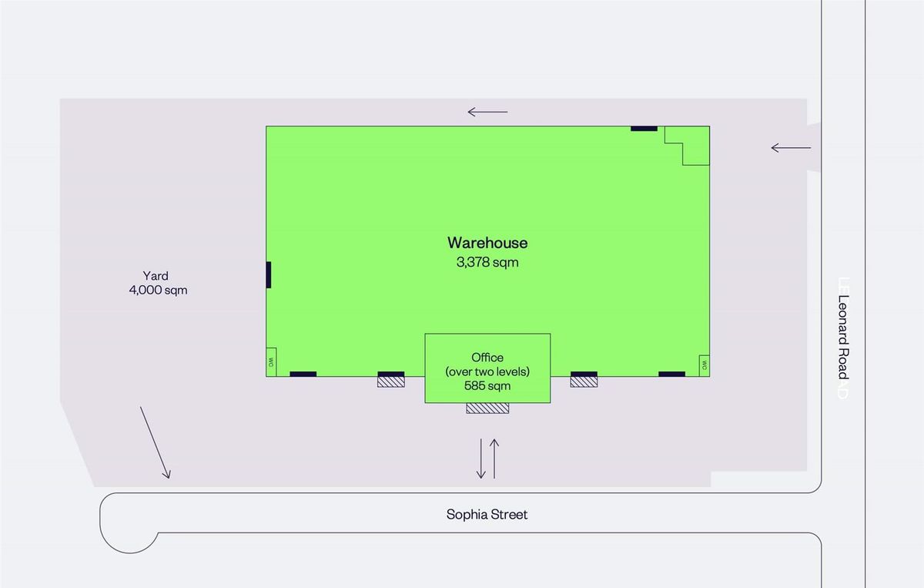This screenshot has height=588, width=924.
Task: Select the '3,378 sqm' warehouse area text
Action: (487, 263)
